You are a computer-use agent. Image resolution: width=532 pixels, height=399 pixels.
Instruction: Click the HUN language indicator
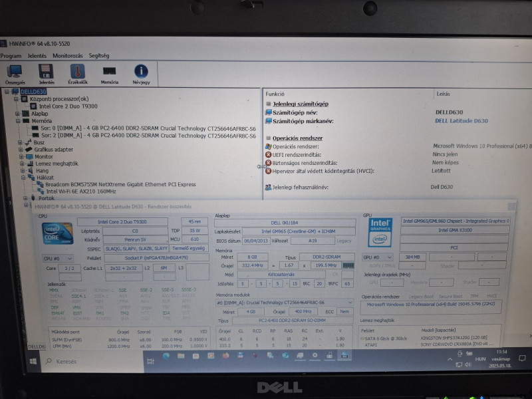coord(480,358)
